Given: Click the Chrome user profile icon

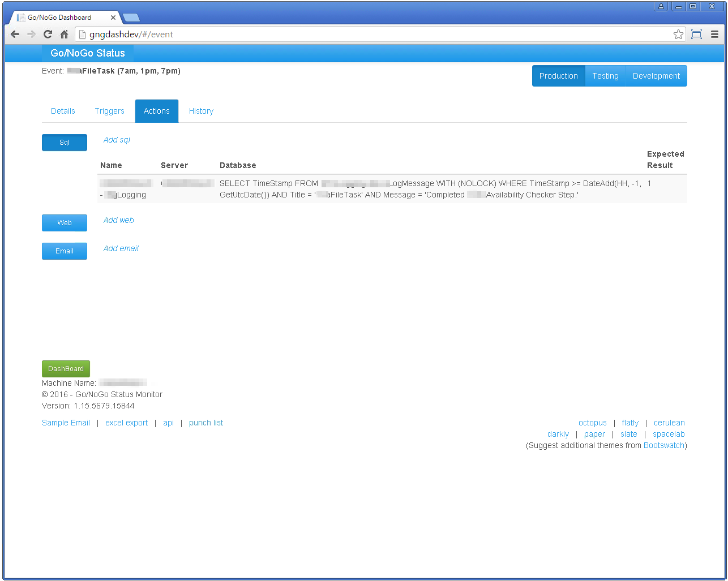Looking at the screenshot, I should [661, 6].
